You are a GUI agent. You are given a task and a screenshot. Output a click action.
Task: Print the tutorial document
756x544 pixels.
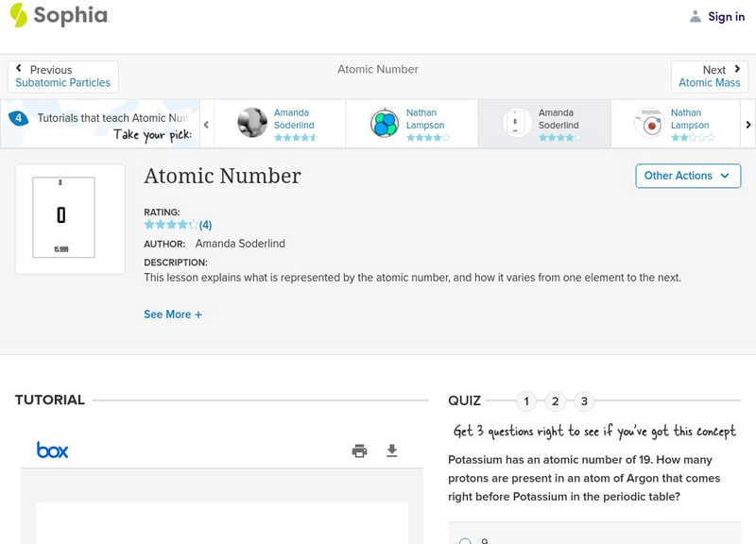(x=359, y=450)
